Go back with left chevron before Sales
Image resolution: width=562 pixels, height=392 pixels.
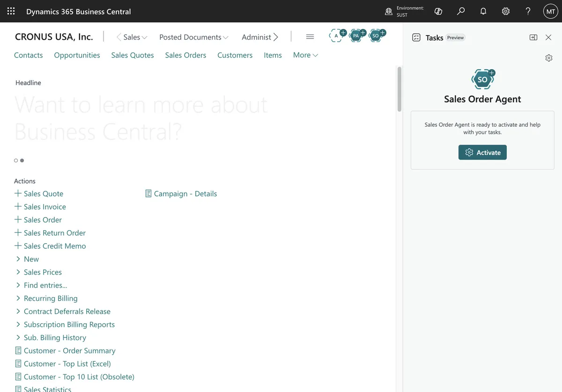point(119,37)
